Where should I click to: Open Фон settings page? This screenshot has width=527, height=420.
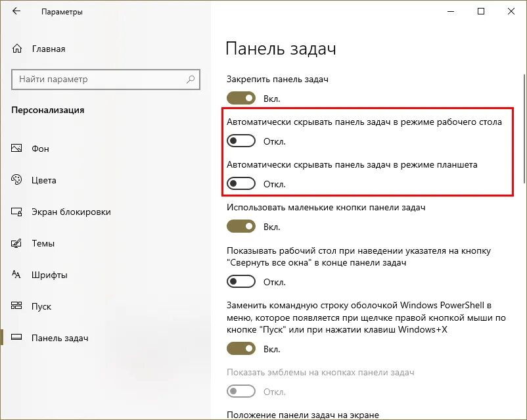pyautogui.click(x=40, y=149)
